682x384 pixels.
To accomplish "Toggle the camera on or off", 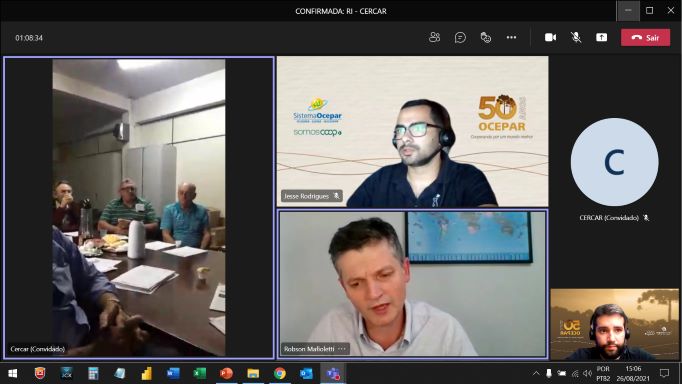I will pyautogui.click(x=550, y=37).
